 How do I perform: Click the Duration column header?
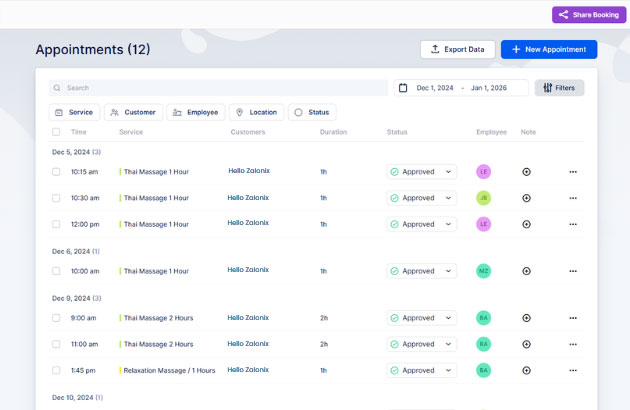[333, 132]
